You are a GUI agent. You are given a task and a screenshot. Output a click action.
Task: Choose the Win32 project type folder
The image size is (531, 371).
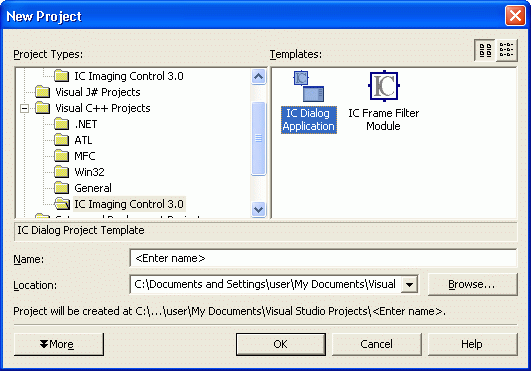79,172
